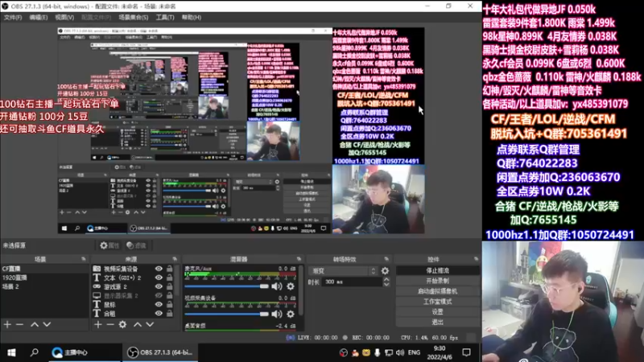
Task: Click the 停止推流 button
Action: click(x=437, y=270)
